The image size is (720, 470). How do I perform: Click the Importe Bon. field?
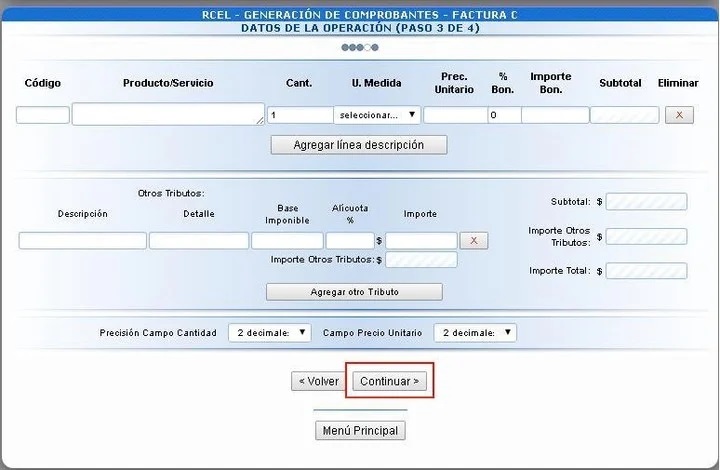pyautogui.click(x=555, y=115)
